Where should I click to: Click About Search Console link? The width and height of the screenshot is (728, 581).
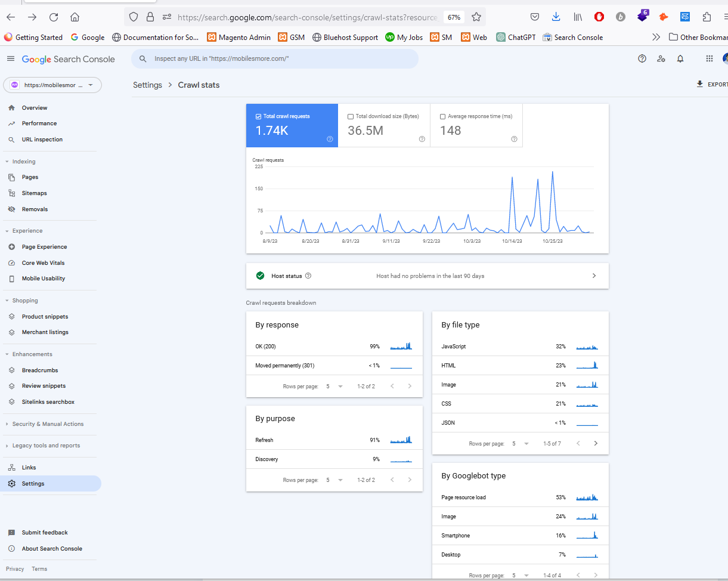tap(51, 548)
